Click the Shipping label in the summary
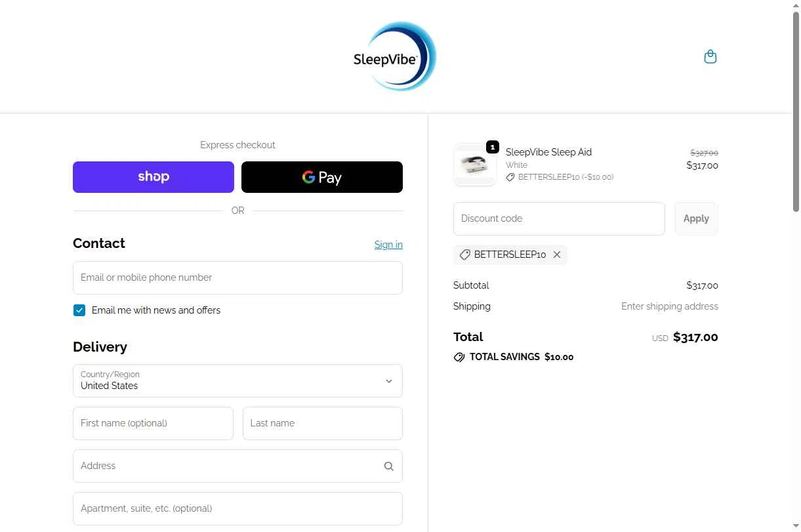This screenshot has height=532, width=801. click(x=472, y=306)
